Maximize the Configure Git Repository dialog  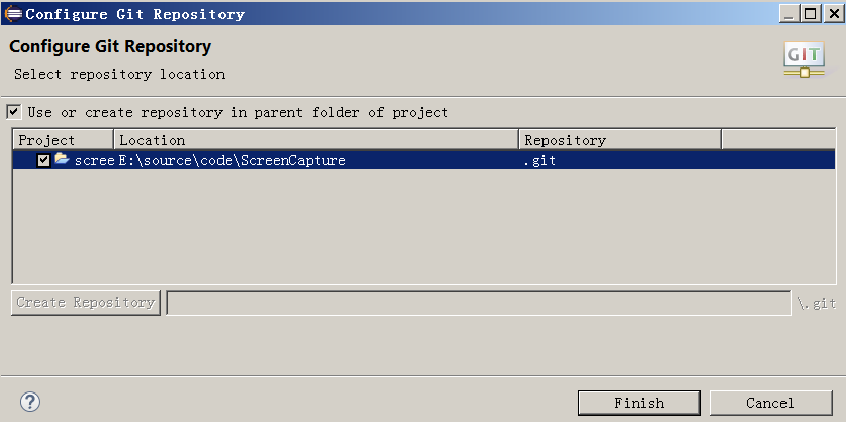pos(811,13)
